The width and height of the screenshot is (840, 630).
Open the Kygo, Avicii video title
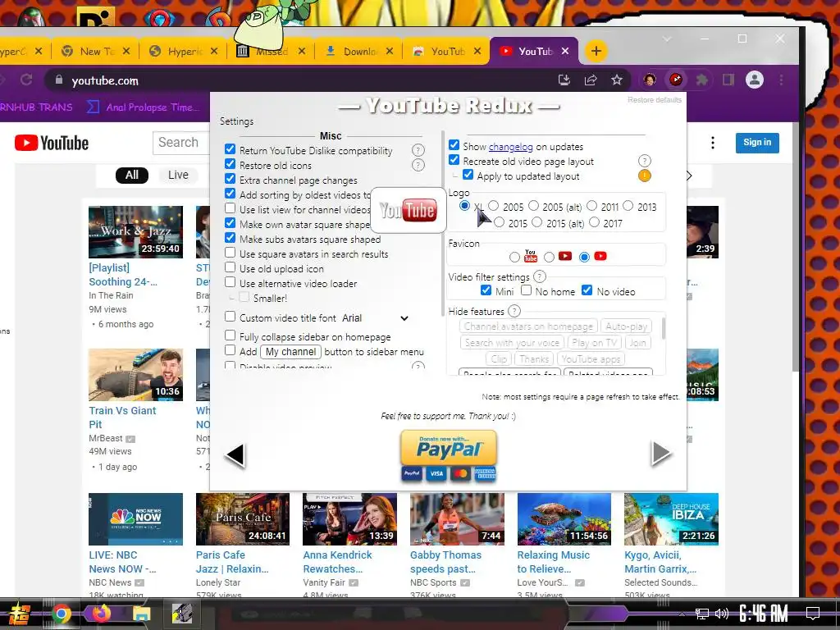click(x=660, y=562)
